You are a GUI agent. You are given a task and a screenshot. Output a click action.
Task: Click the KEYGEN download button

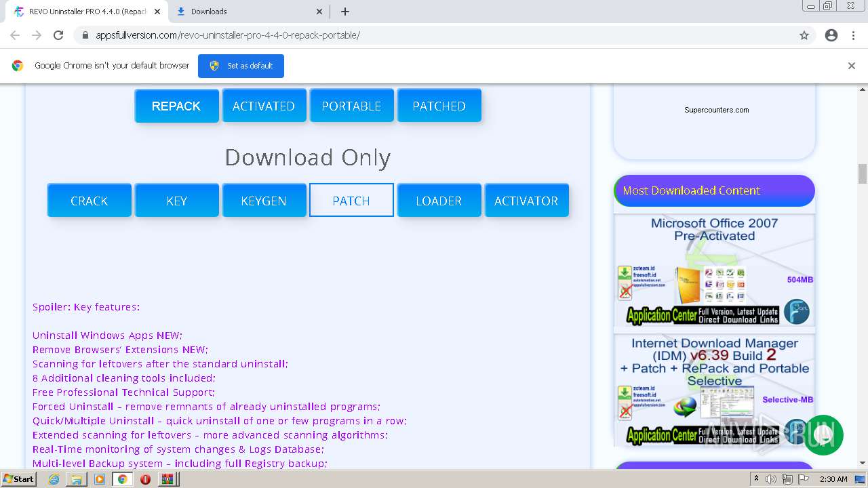click(x=264, y=201)
